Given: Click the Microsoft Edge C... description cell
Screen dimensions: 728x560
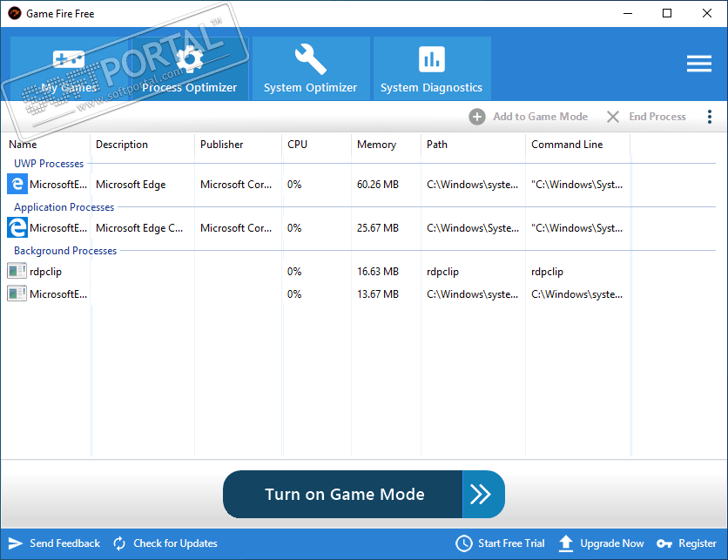Looking at the screenshot, I should tap(139, 228).
